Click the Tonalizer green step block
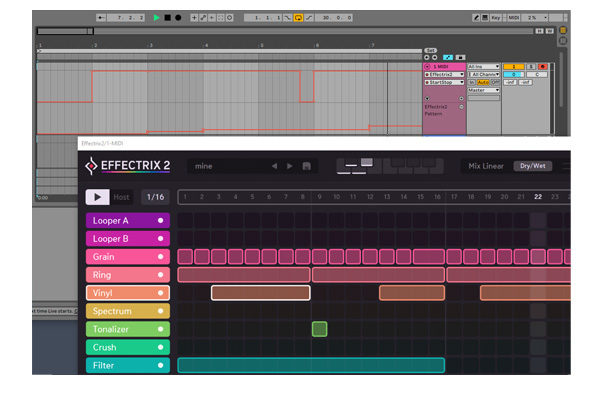This screenshot has width=600, height=400. [319, 329]
